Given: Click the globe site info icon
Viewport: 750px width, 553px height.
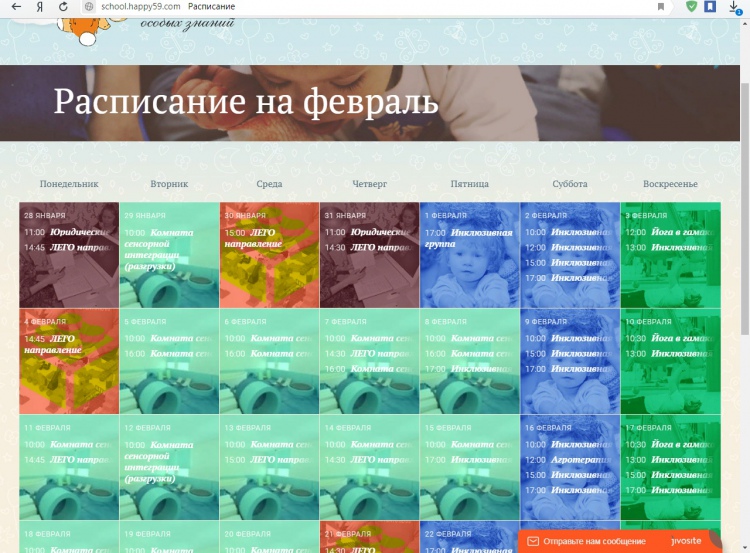Looking at the screenshot, I should point(89,6).
